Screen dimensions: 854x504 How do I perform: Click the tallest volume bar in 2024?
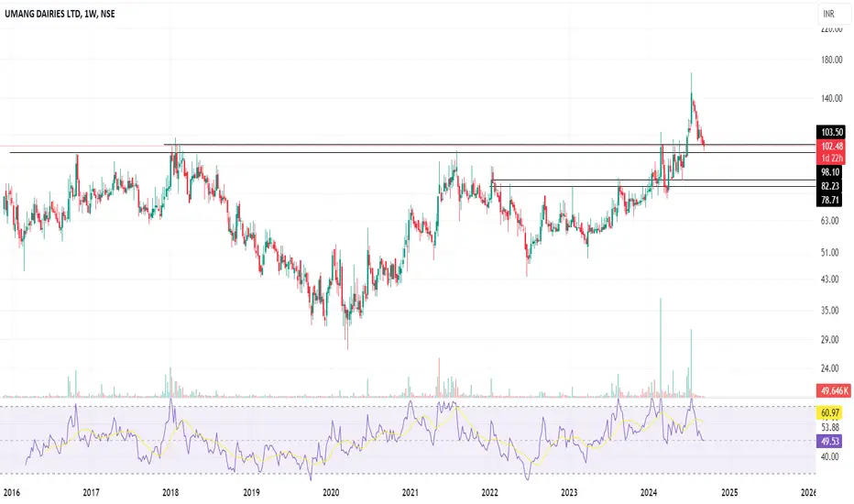coord(661,347)
